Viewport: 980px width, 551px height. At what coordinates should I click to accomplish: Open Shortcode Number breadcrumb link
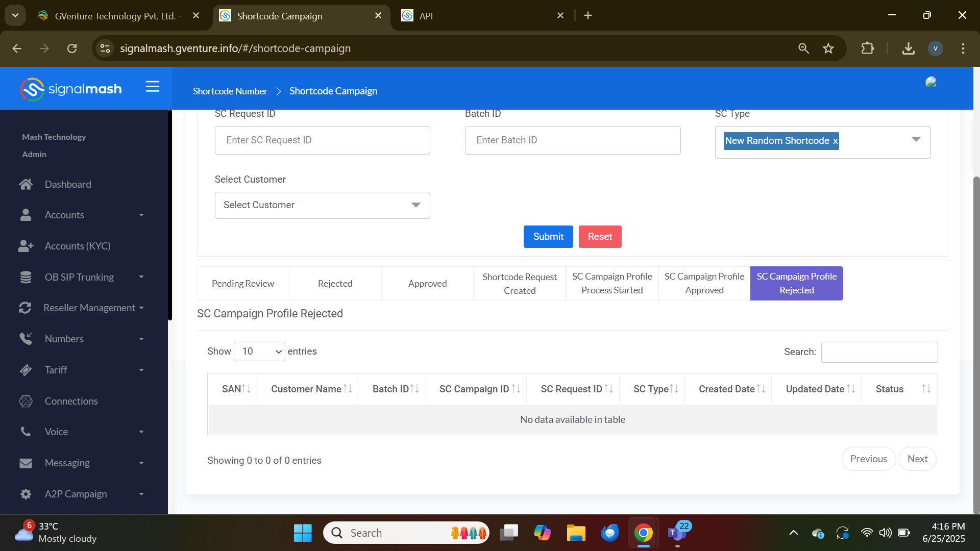tap(230, 91)
